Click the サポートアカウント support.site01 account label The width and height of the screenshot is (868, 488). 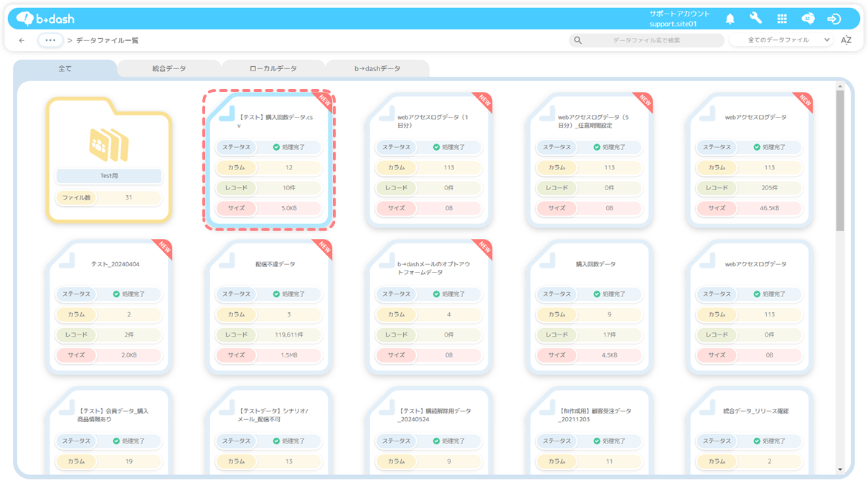click(679, 19)
